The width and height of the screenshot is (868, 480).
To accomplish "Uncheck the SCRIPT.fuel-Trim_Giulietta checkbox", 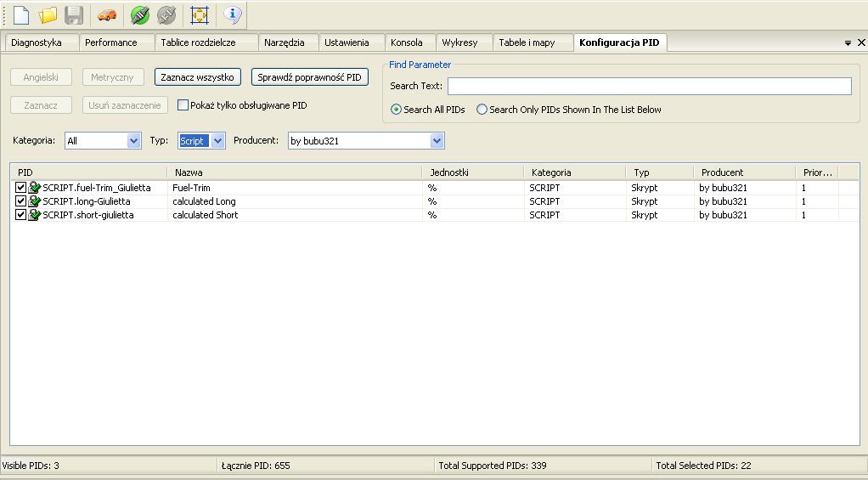I will point(21,188).
